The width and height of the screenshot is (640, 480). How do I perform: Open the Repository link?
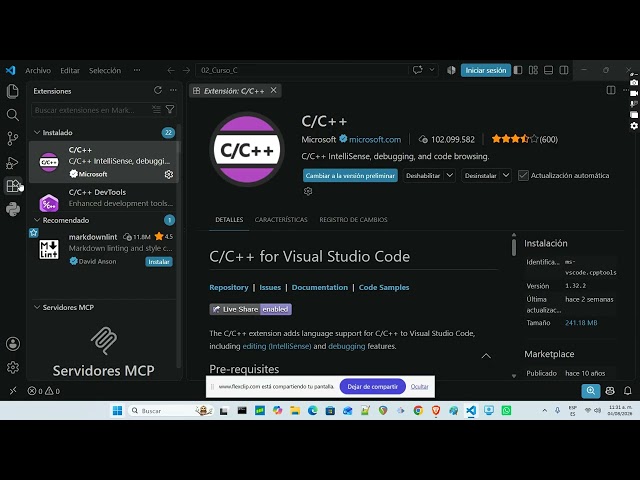tap(229, 287)
